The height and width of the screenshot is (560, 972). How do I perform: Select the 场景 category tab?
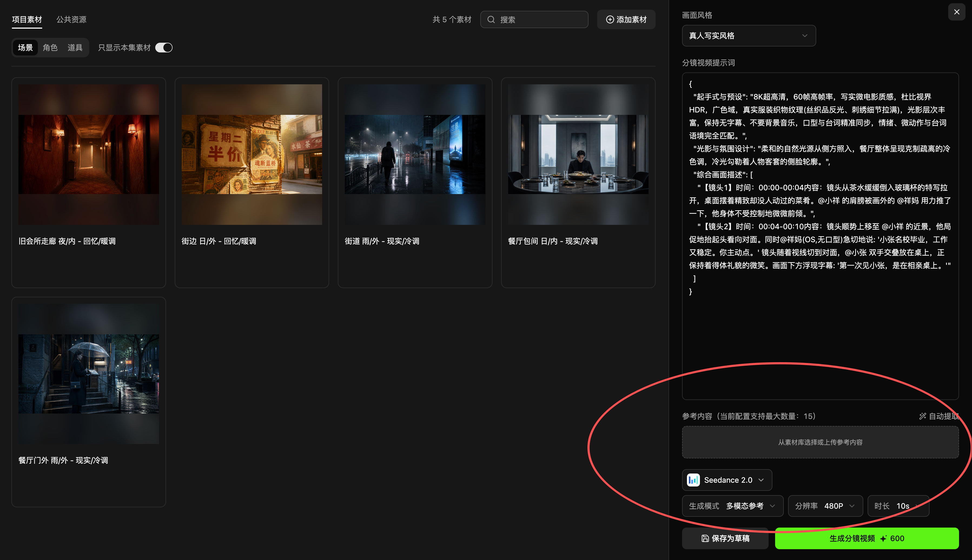[x=25, y=47]
